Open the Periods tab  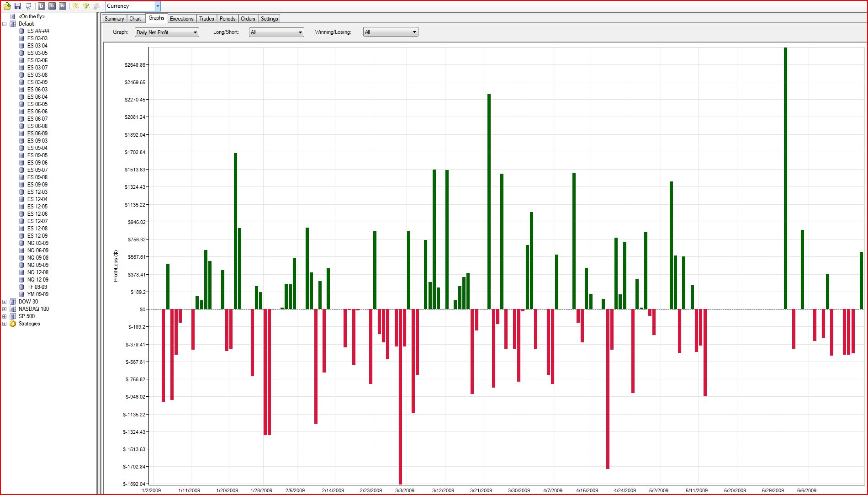(x=228, y=19)
